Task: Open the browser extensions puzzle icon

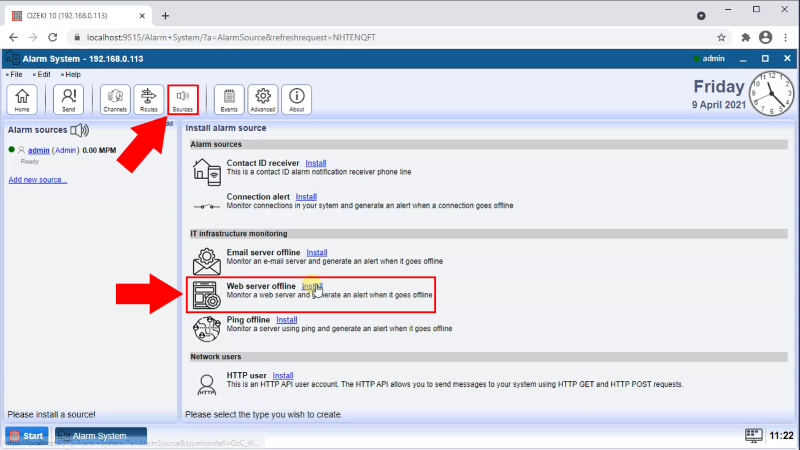Action: [x=745, y=37]
